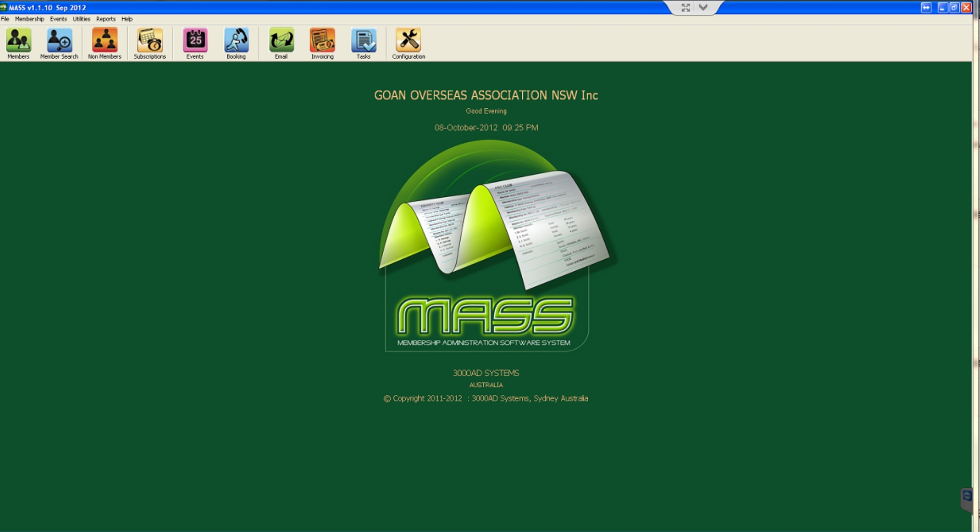Open the Membership menu

coord(29,19)
